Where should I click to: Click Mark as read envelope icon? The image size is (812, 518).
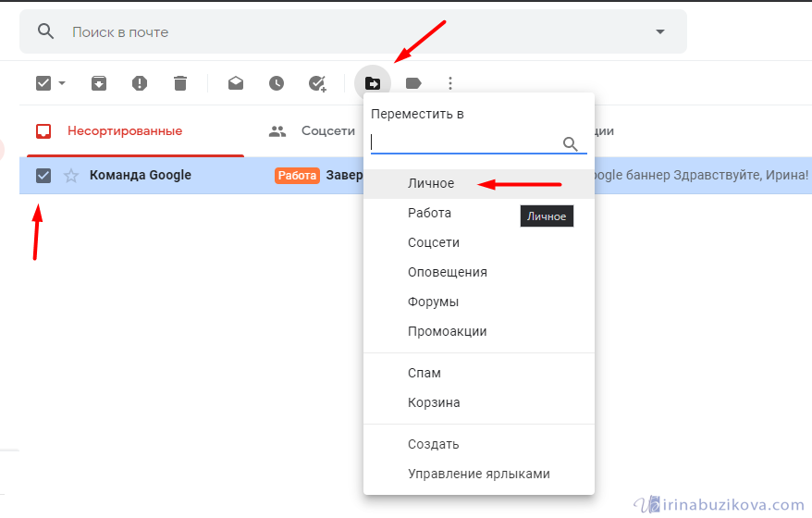point(236,83)
